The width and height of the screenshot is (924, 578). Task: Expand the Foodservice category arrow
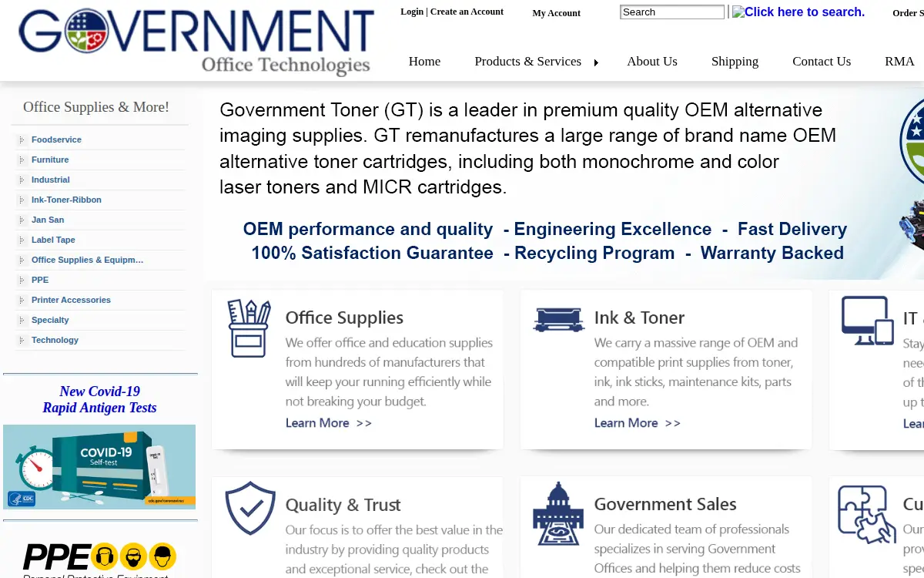pyautogui.click(x=22, y=140)
